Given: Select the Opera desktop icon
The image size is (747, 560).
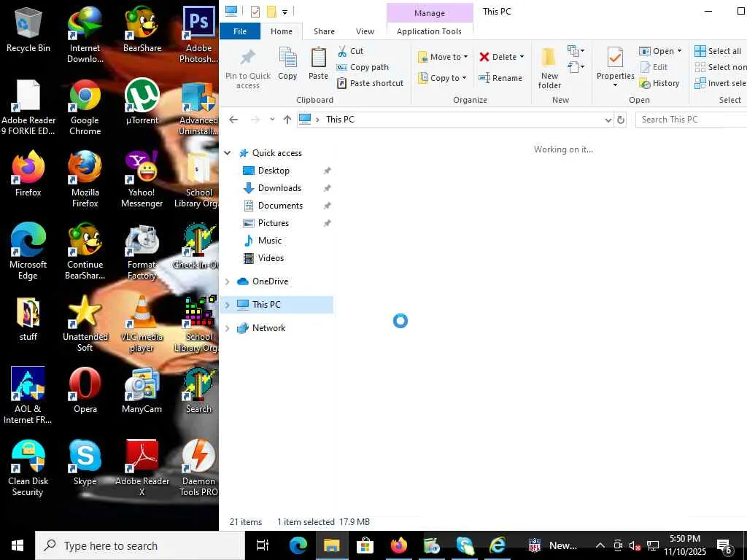Looking at the screenshot, I should click(85, 391).
